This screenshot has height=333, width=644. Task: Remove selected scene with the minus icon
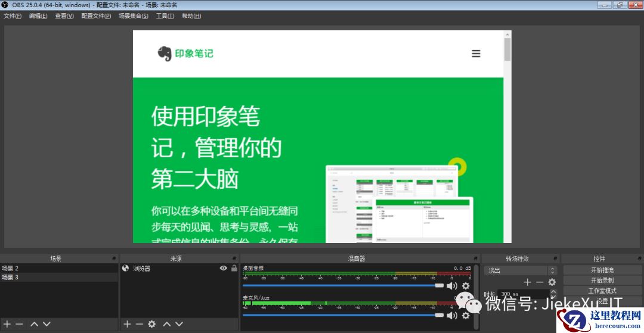[19, 324]
